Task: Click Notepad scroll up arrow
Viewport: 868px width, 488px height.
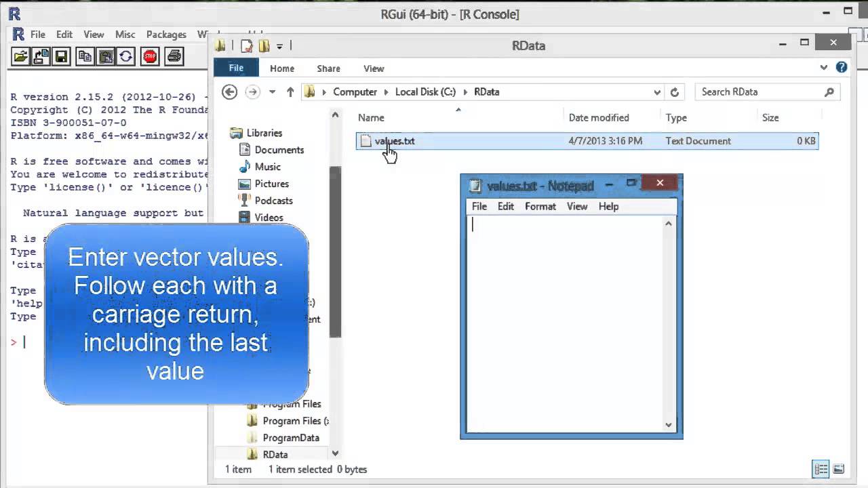Action: click(x=669, y=224)
